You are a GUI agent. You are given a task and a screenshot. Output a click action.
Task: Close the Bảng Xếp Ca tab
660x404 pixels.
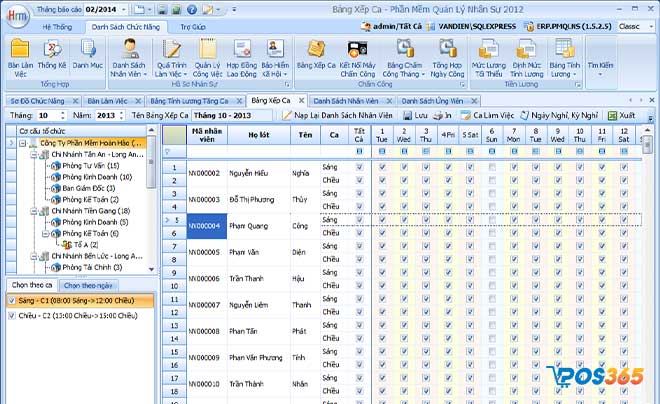tap(301, 101)
